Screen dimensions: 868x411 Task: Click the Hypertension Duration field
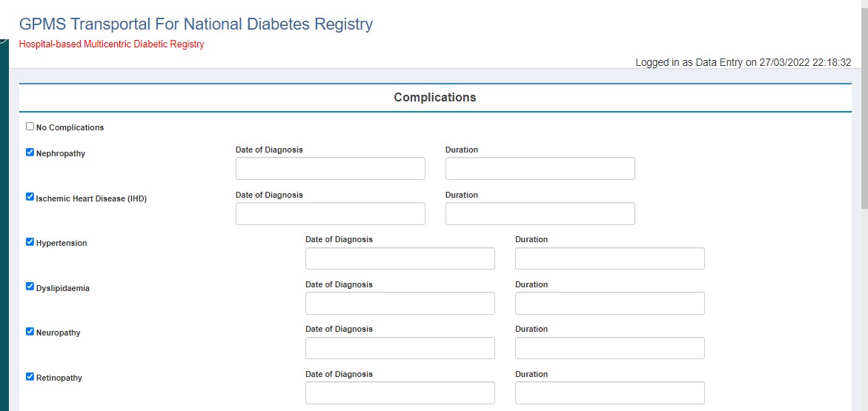[609, 258]
